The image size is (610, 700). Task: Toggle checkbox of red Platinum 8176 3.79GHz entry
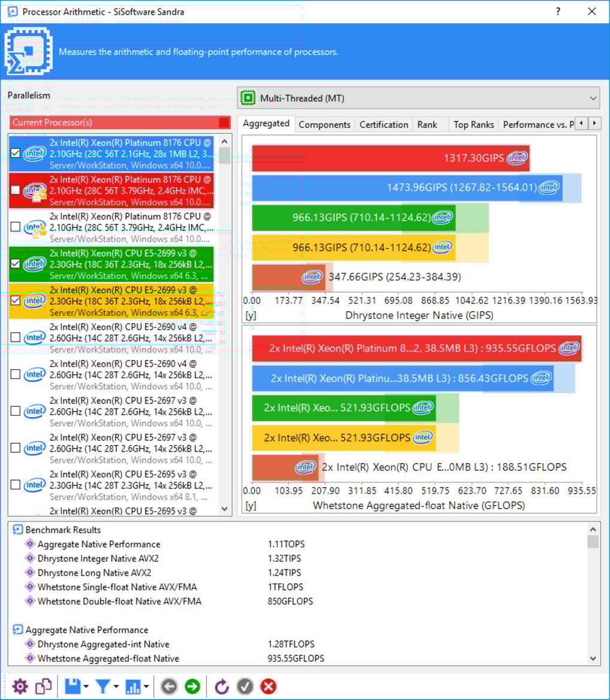tap(15, 190)
